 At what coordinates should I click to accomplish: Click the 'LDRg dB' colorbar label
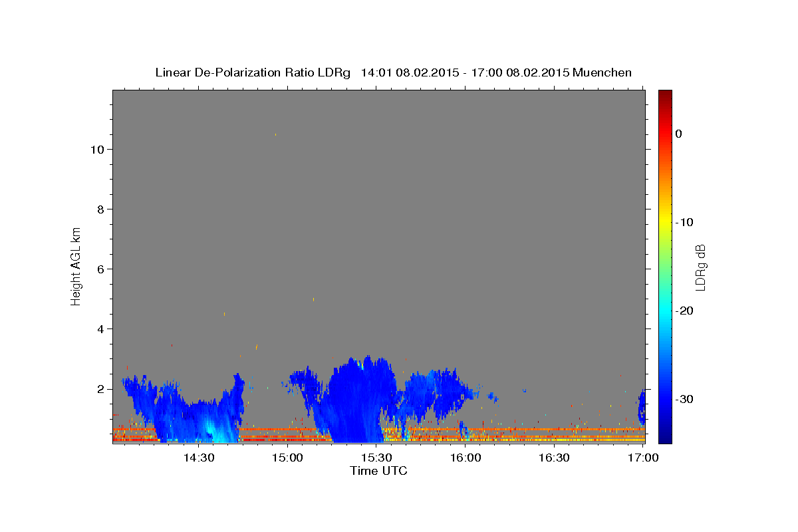click(700, 267)
